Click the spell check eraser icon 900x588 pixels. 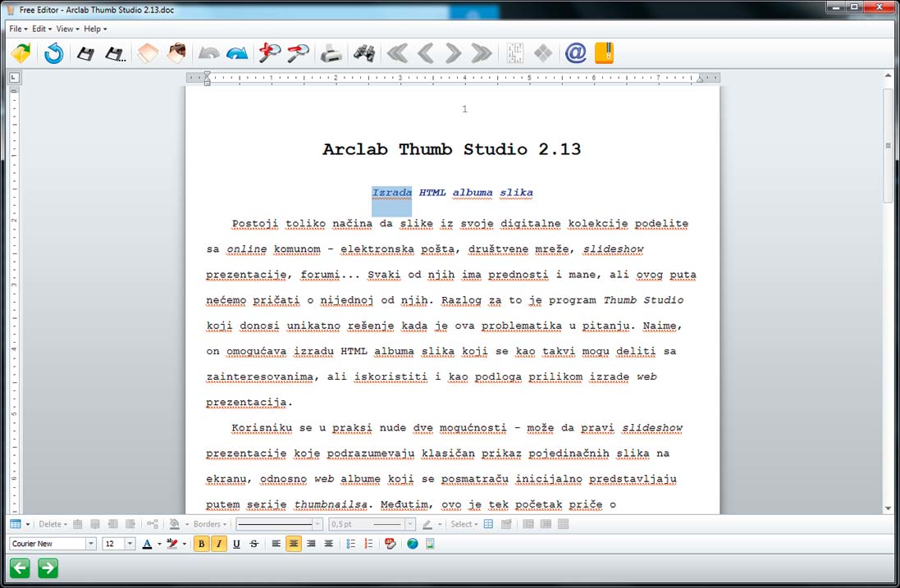coord(391,543)
